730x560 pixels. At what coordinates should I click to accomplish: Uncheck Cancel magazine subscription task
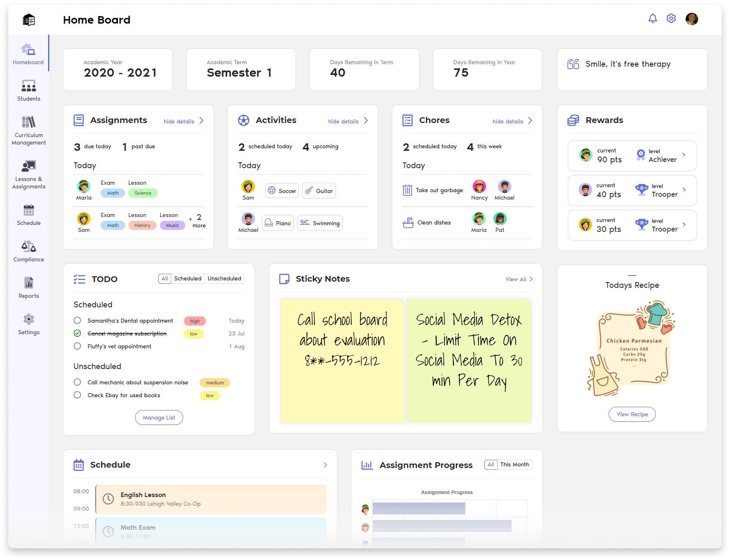77,333
